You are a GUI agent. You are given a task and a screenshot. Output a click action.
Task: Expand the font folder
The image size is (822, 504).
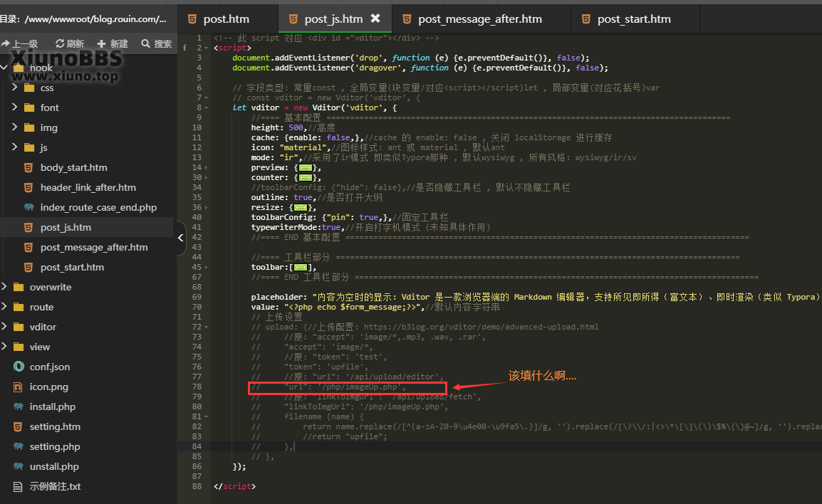click(15, 107)
